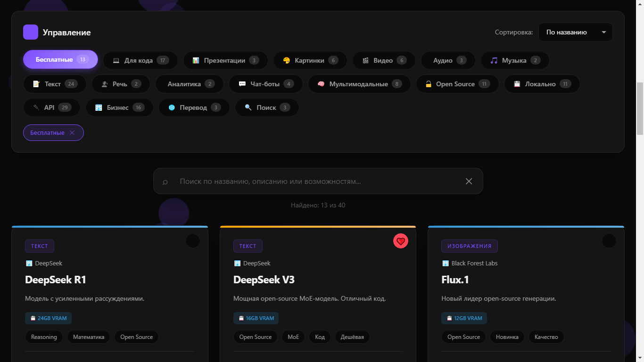Enable the Презентации filter

click(x=225, y=60)
